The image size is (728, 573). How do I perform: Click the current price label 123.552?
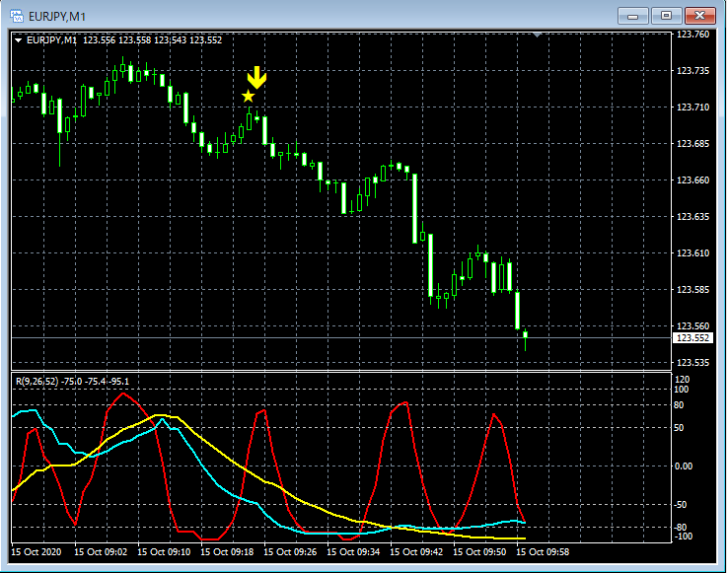(x=694, y=337)
